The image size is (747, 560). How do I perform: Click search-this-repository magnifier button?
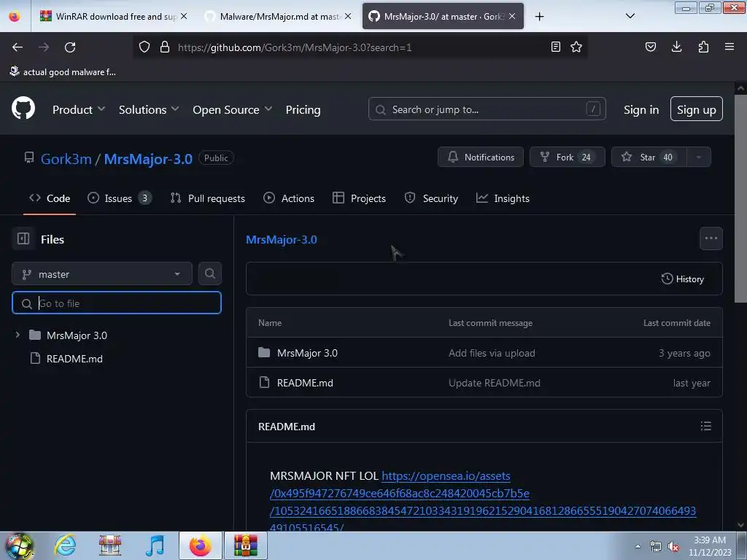[x=209, y=274]
